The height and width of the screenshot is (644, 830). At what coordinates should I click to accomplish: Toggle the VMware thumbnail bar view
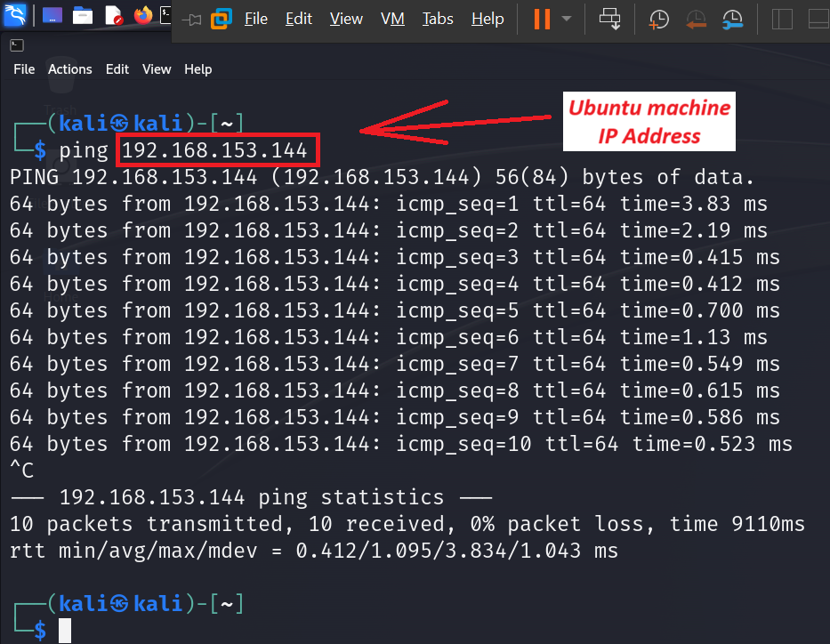coord(819,19)
